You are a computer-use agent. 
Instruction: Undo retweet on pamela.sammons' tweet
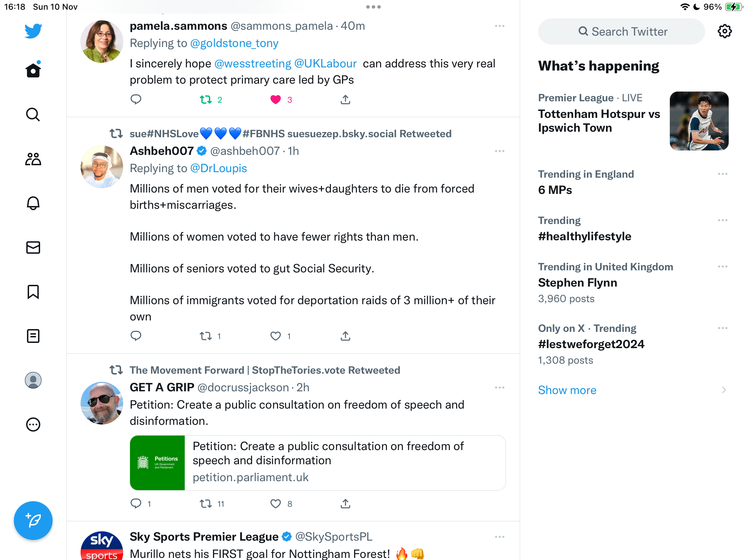point(206,100)
